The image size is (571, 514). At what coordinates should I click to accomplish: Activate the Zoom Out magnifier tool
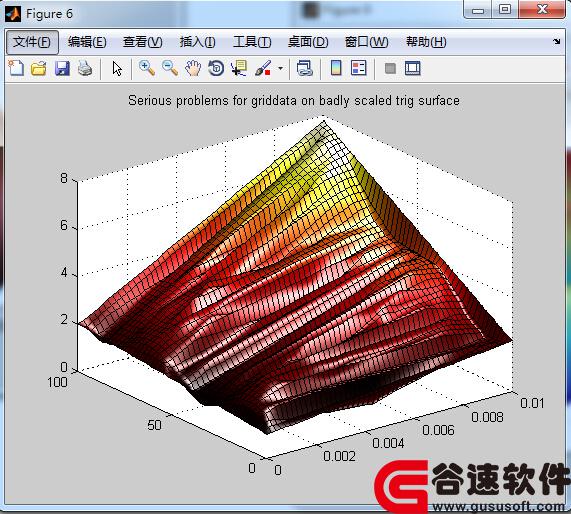coord(170,68)
